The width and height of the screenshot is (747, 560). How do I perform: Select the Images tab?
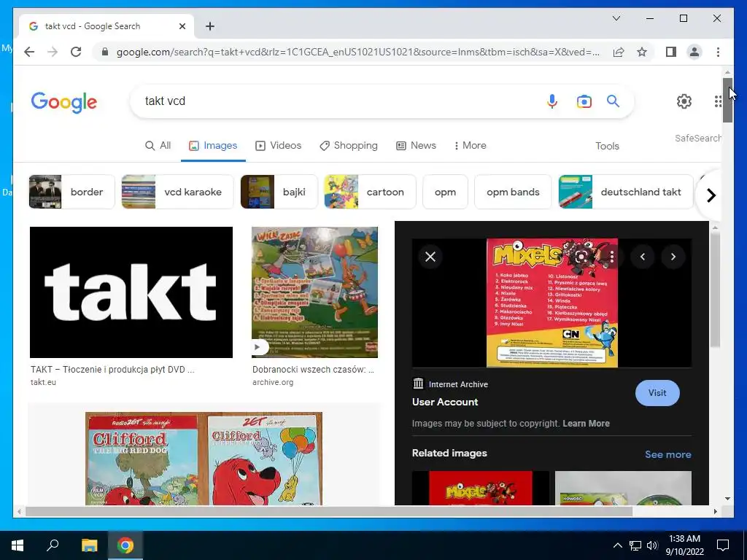click(213, 145)
